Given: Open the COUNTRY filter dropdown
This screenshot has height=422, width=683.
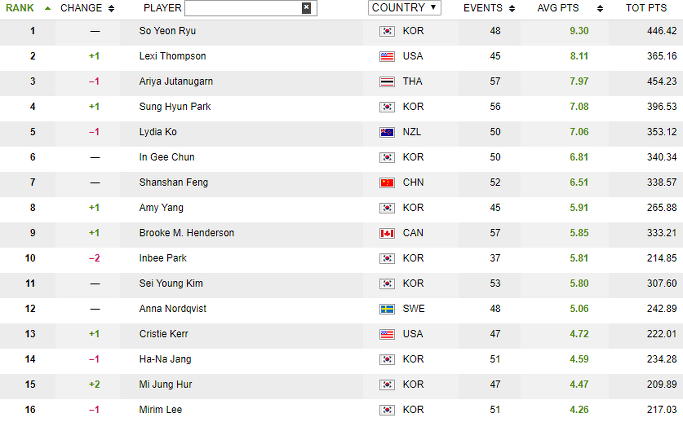Looking at the screenshot, I should (x=404, y=8).
